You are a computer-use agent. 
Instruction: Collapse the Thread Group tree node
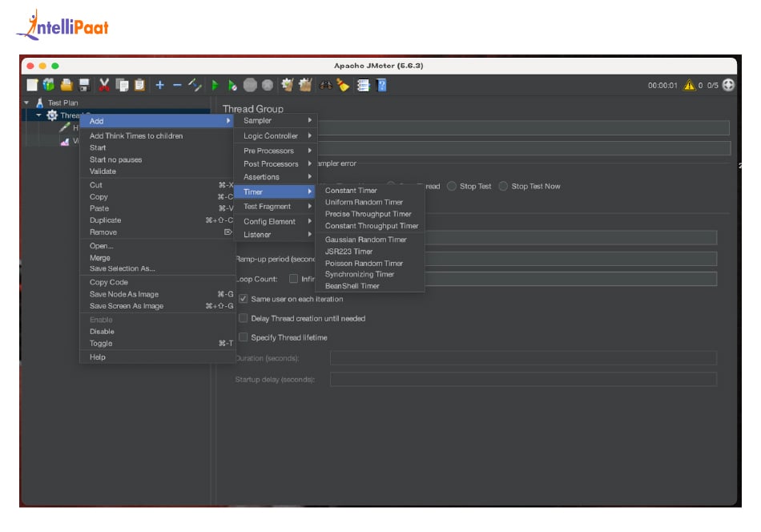pos(38,115)
